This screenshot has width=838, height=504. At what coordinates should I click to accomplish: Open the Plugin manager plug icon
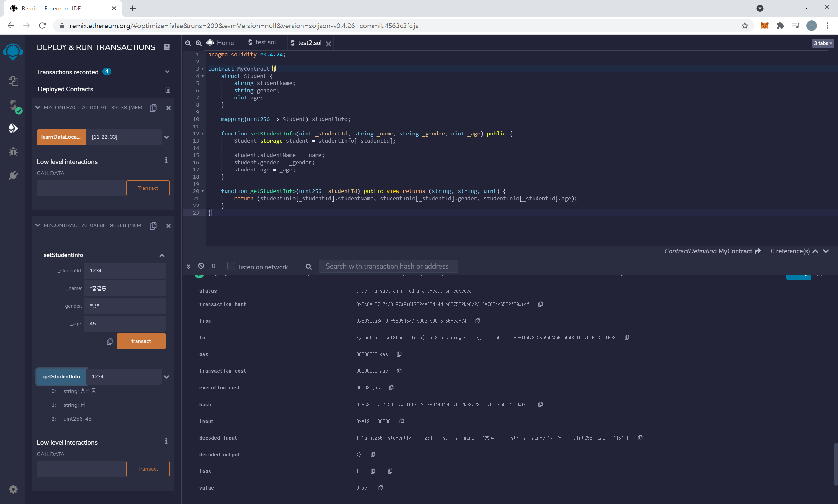(13, 175)
